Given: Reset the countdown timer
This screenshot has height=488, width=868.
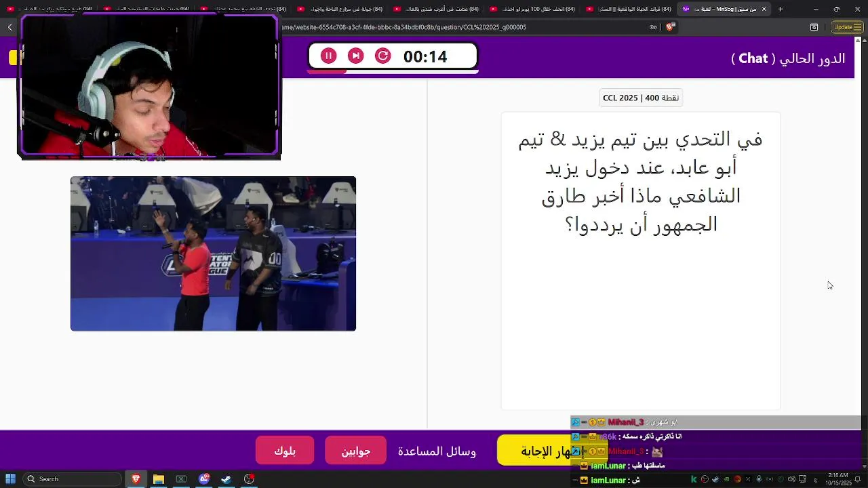Looking at the screenshot, I should click(x=382, y=56).
